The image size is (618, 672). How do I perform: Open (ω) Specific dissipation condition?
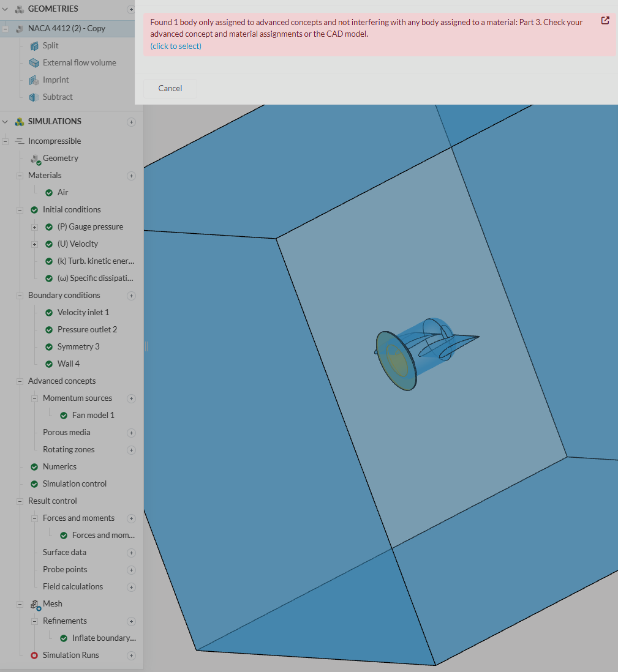point(95,278)
